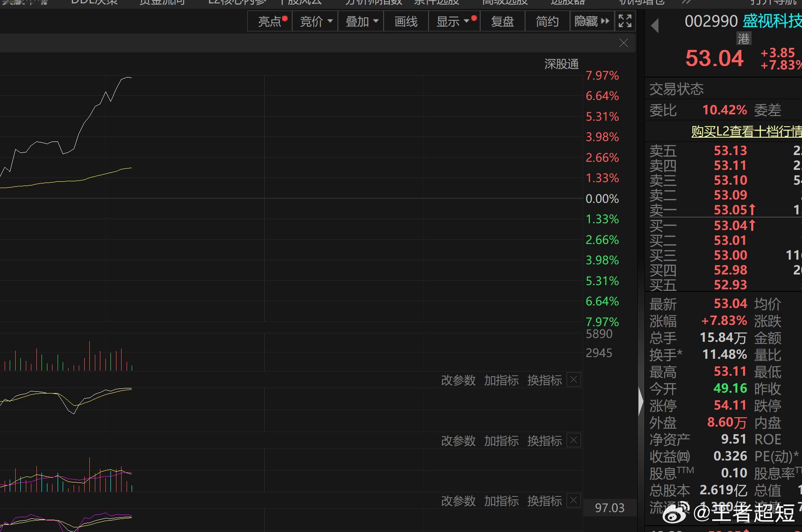This screenshot has height=532, width=802.
Task: Select the 买三 bid price 53.00
Action: point(730,255)
